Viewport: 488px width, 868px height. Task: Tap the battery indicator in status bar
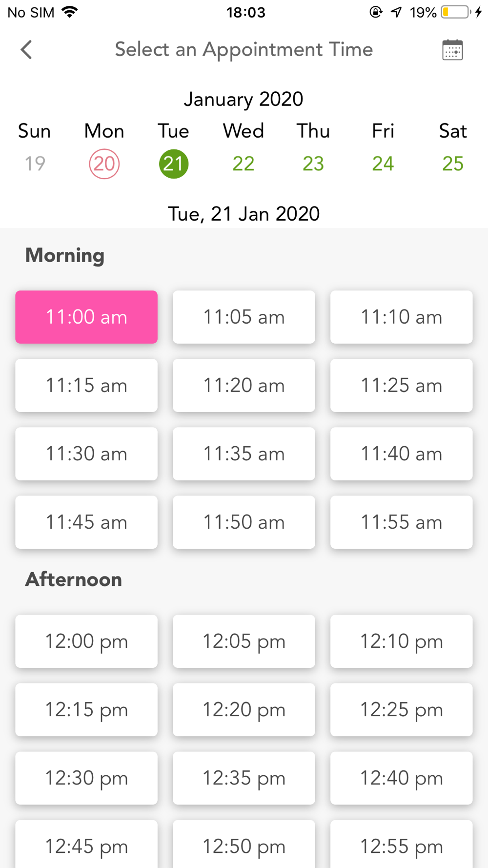[456, 12]
